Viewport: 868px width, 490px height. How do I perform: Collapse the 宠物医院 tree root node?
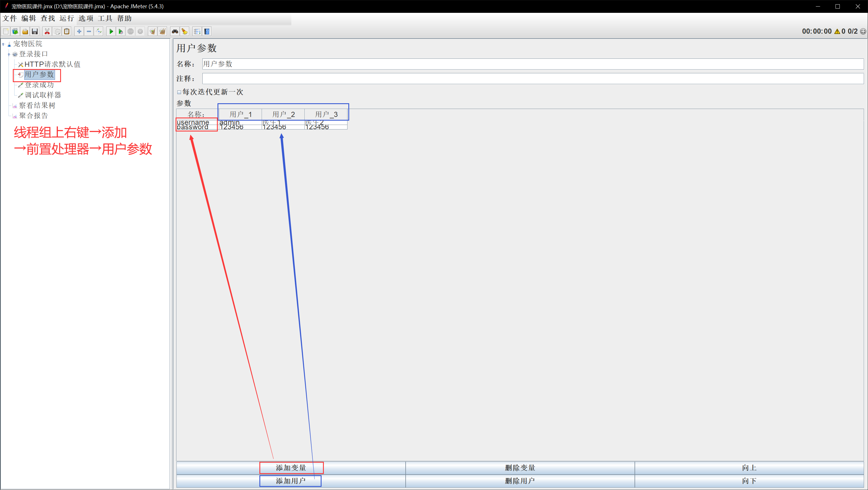[x=3, y=44]
